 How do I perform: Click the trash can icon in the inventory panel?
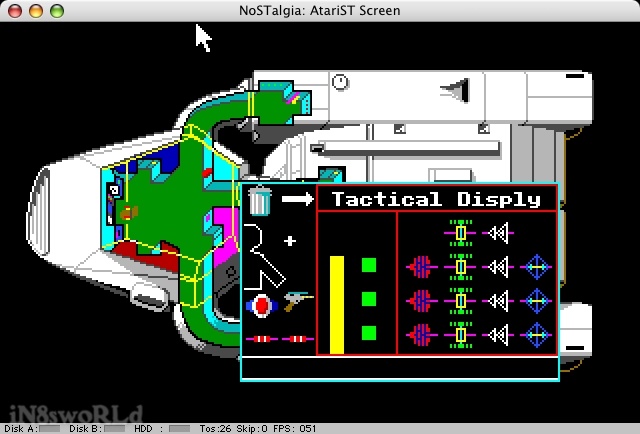(x=260, y=200)
